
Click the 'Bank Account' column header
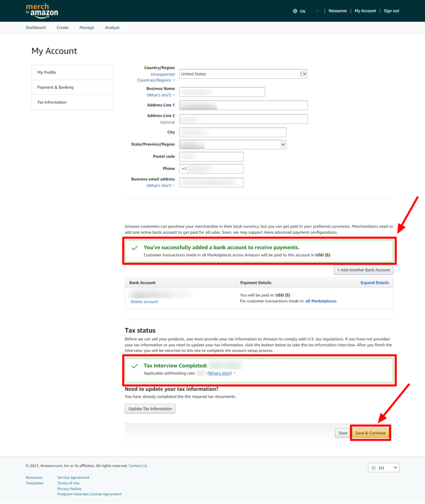[142, 283]
